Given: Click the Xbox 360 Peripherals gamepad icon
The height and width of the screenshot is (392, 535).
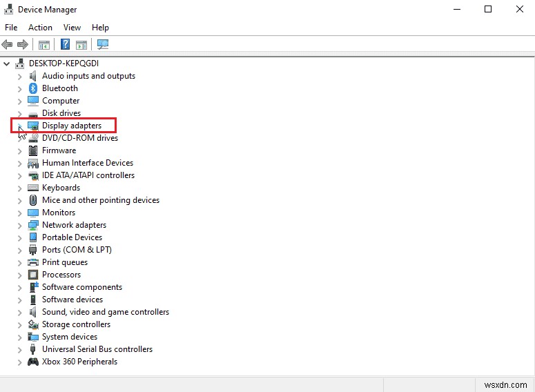Looking at the screenshot, I should tap(33, 362).
